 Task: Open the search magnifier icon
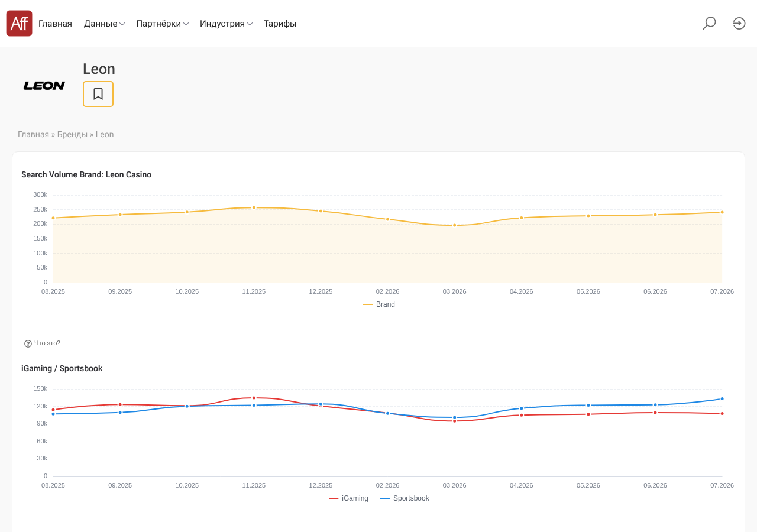pyautogui.click(x=709, y=24)
